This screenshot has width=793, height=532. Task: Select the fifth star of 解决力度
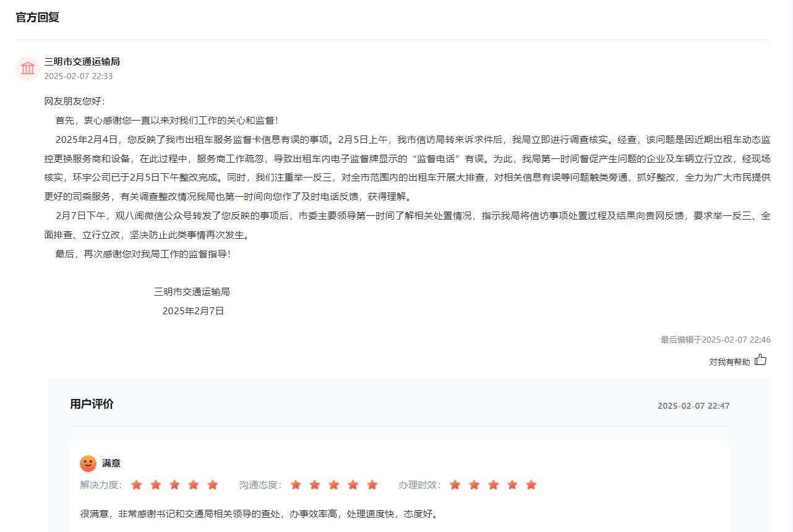pyautogui.click(x=213, y=484)
